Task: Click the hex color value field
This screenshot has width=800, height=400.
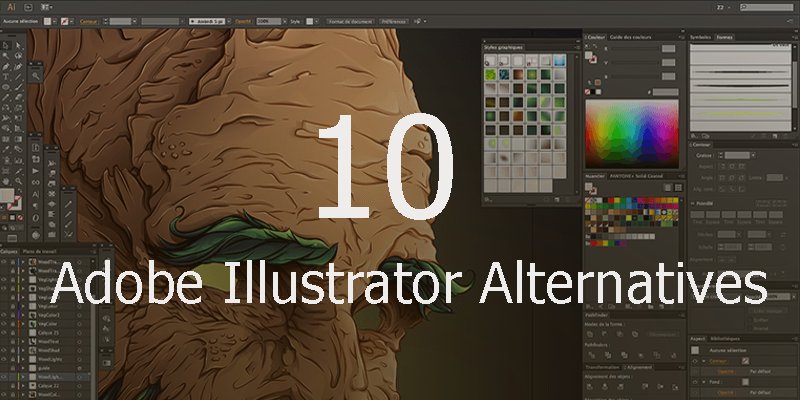Action: pos(665,92)
